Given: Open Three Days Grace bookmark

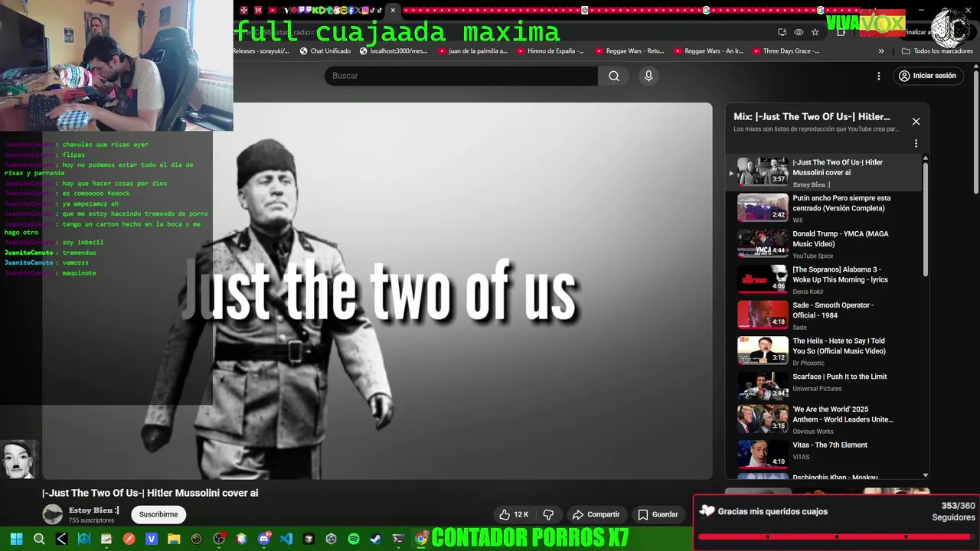Looking at the screenshot, I should click(786, 51).
